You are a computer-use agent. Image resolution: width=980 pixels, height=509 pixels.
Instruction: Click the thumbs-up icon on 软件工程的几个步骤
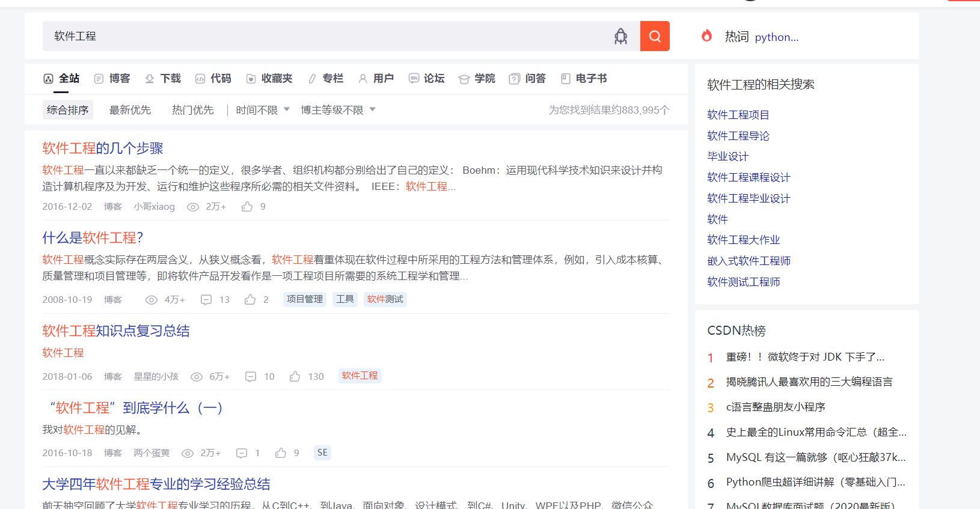point(247,207)
